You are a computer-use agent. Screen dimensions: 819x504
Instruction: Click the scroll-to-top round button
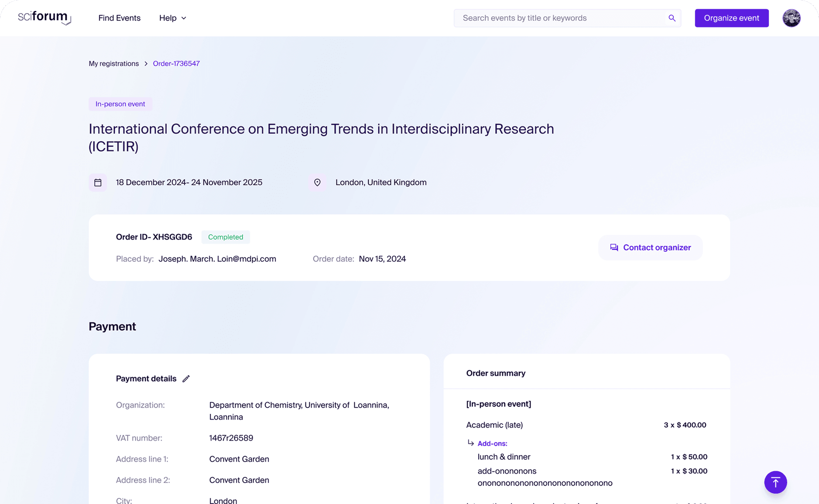pos(775,482)
